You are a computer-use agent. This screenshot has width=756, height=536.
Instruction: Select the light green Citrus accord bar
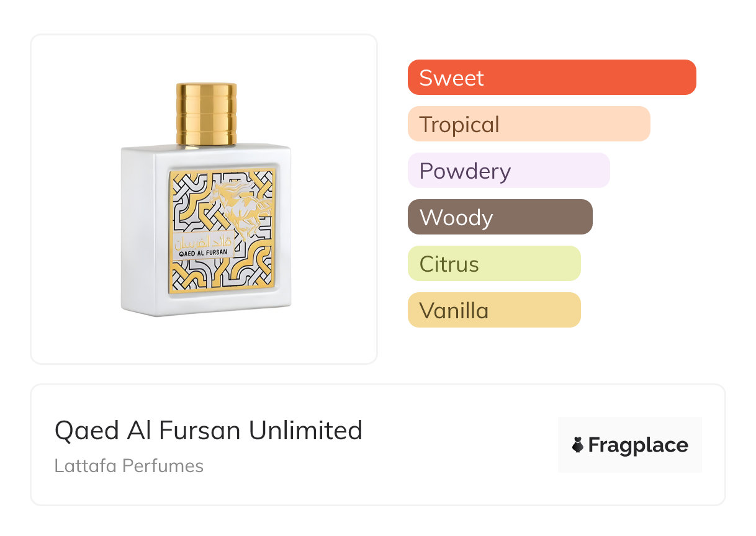tap(493, 264)
